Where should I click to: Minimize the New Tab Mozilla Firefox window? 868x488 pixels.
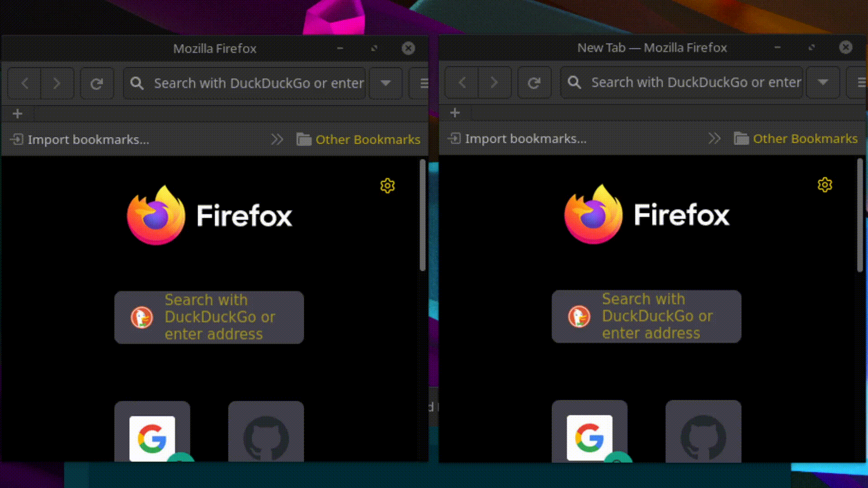[x=778, y=47]
